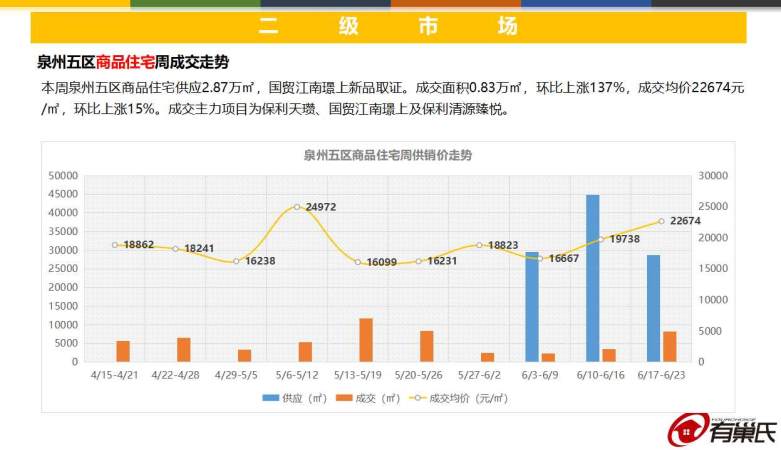
Task: Click the orange sales bar for 6/3-6/9
Action: pyautogui.click(x=548, y=358)
